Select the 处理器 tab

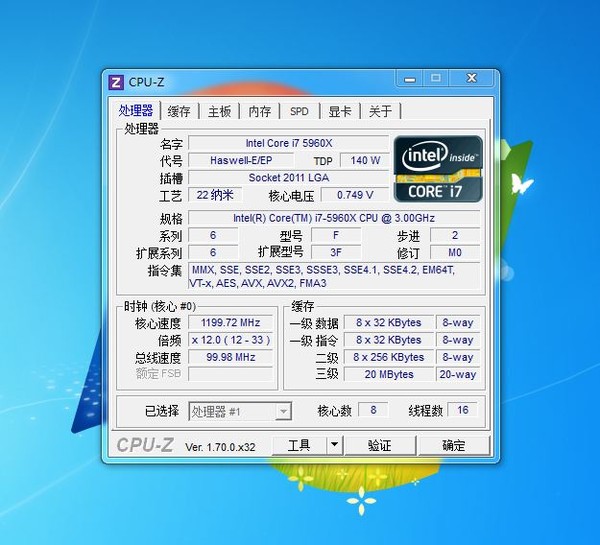tap(136, 110)
